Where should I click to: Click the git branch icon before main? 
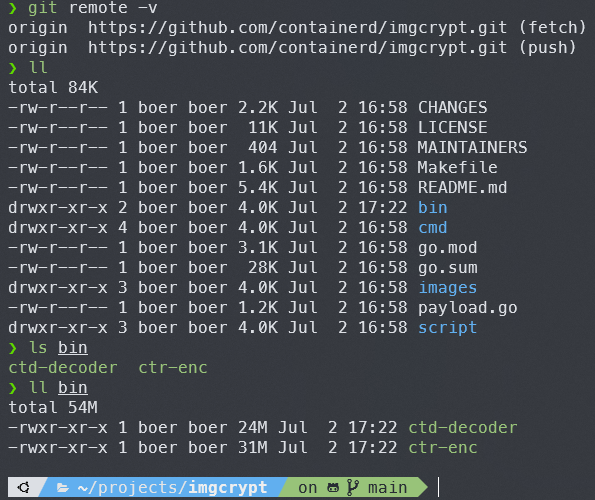pyautogui.click(x=353, y=487)
